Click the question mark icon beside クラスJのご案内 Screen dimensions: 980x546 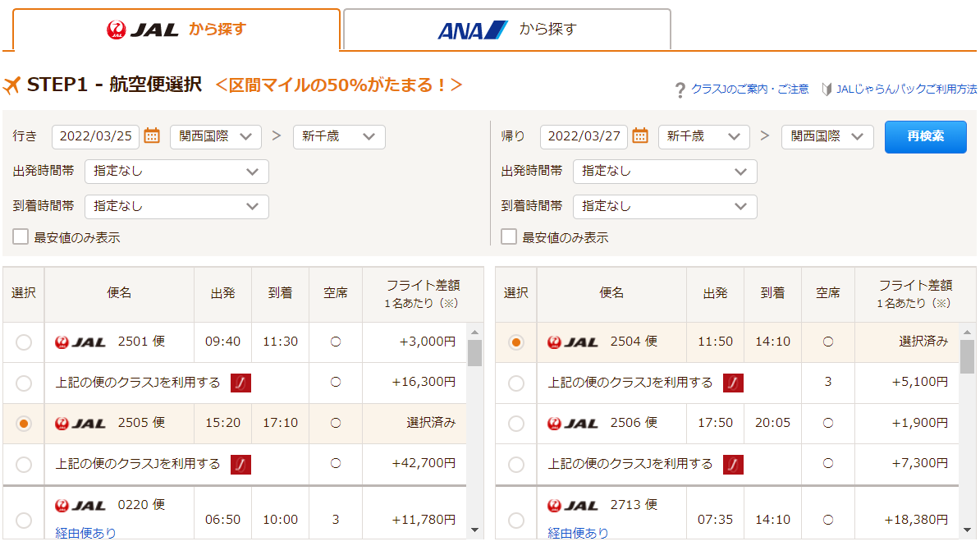coord(680,90)
